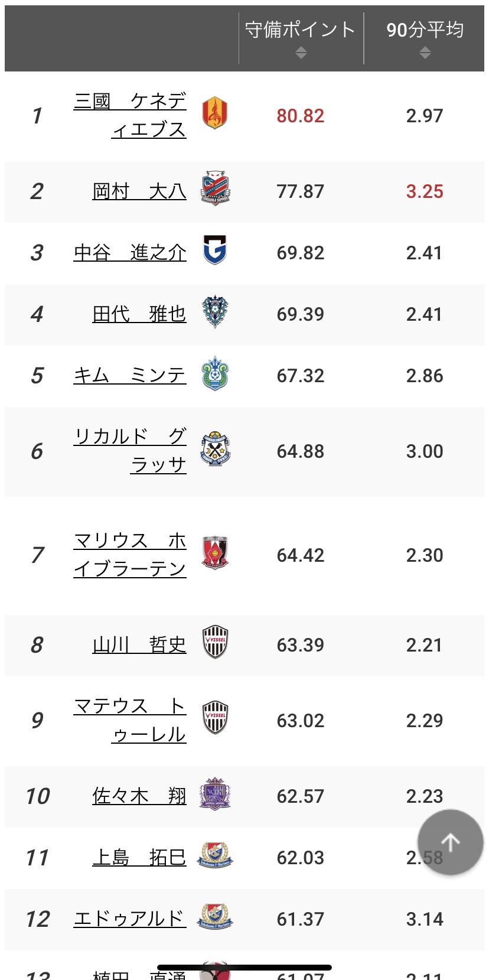Click the Gamba Osaka crest beside 中谷 進之介

215,250
